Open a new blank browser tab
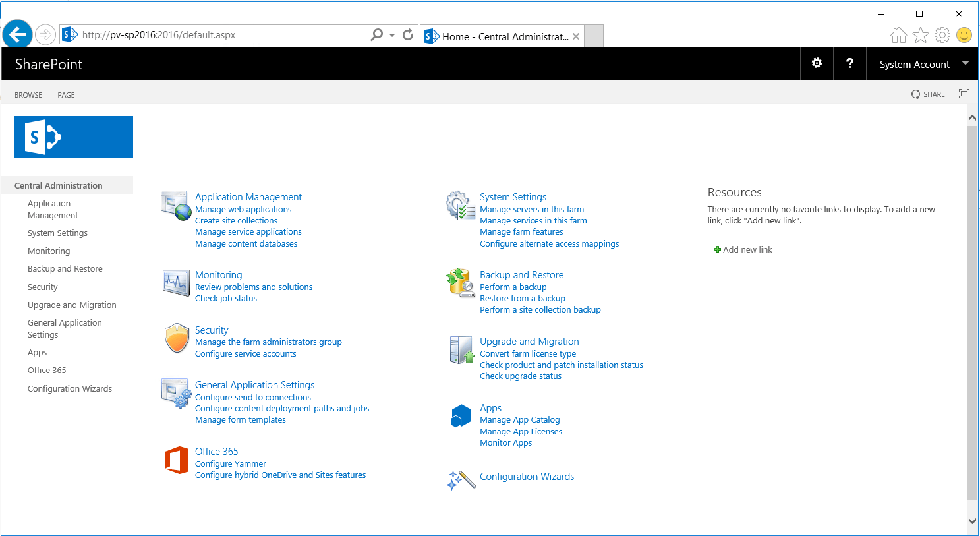 594,36
